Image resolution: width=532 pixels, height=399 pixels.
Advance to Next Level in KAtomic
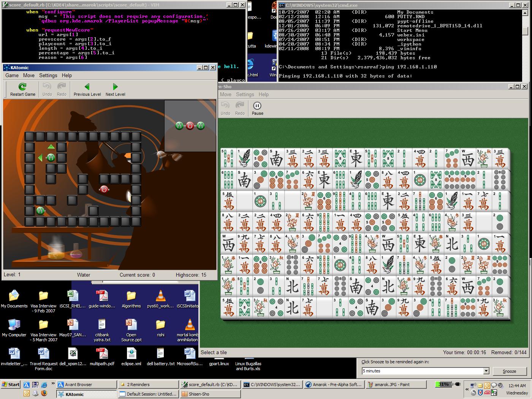[115, 90]
